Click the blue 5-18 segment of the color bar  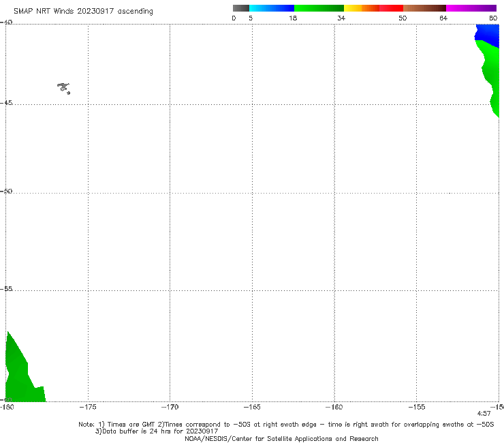pos(272,8)
